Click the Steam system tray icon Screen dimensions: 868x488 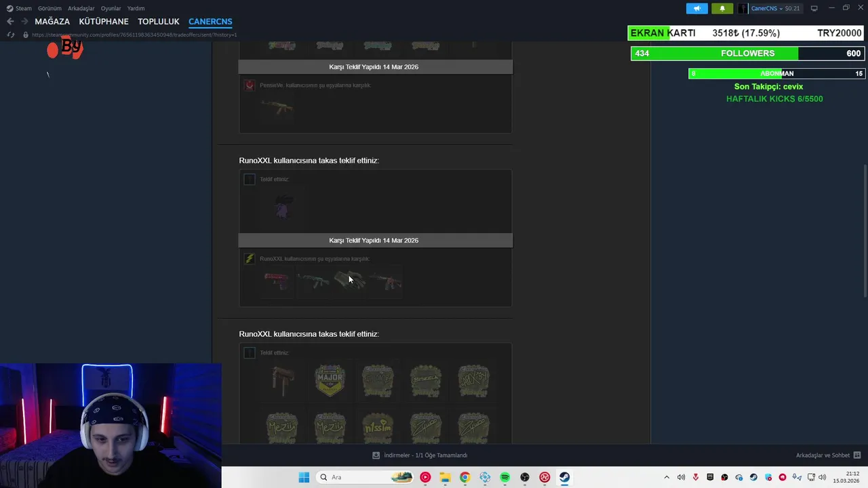pyautogui.click(x=753, y=477)
